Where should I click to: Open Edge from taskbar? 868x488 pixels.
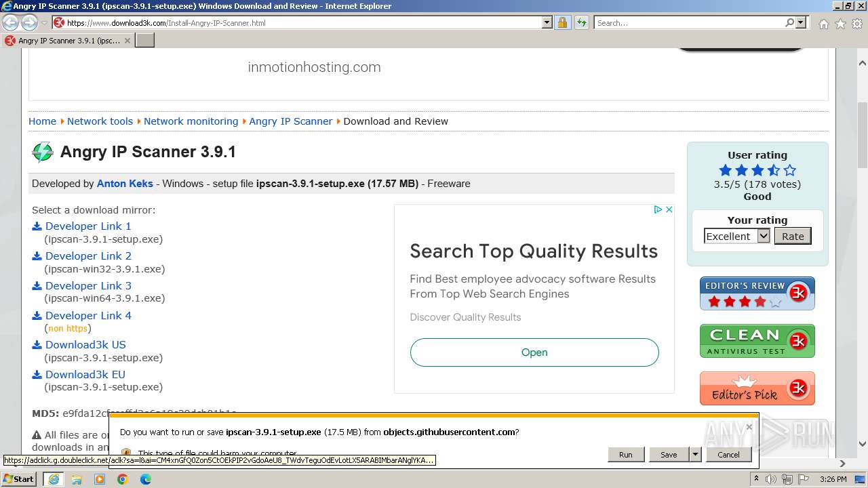coord(145,479)
